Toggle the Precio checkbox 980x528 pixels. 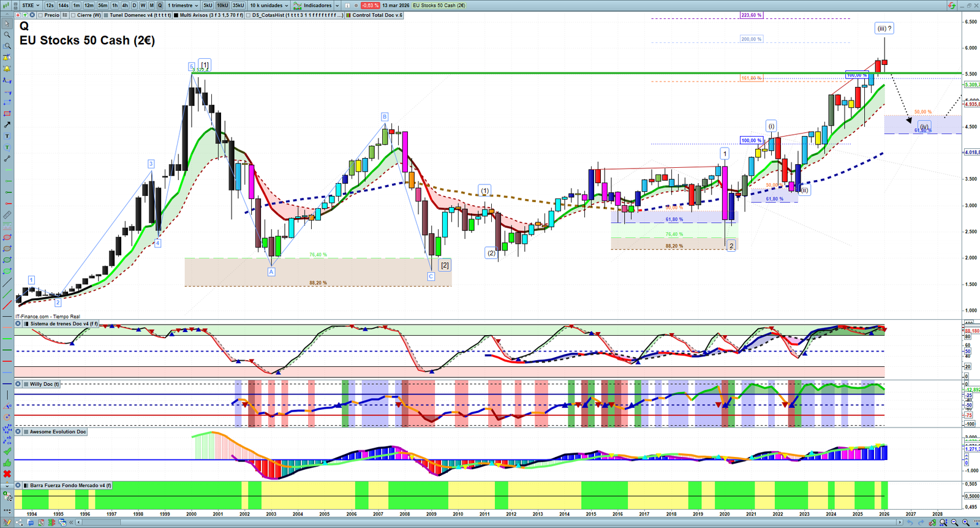pyautogui.click(x=40, y=15)
